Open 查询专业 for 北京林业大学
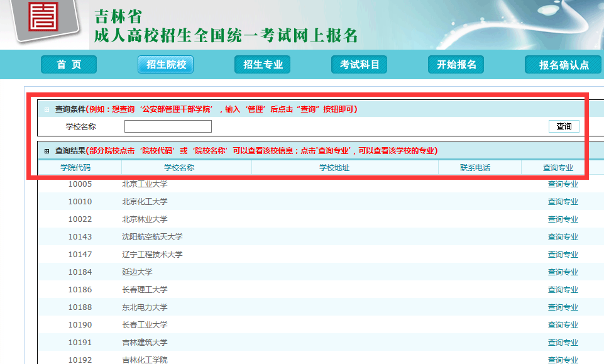This screenshot has width=604, height=364. point(563,219)
